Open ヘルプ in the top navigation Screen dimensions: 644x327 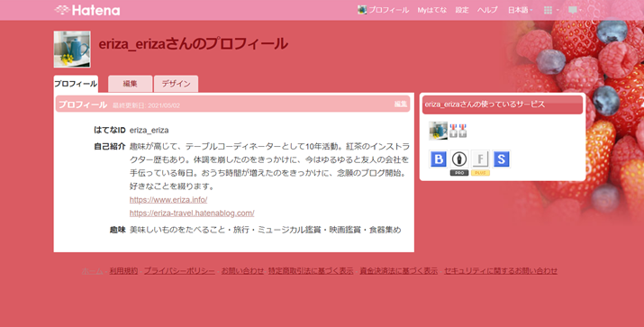tap(487, 10)
